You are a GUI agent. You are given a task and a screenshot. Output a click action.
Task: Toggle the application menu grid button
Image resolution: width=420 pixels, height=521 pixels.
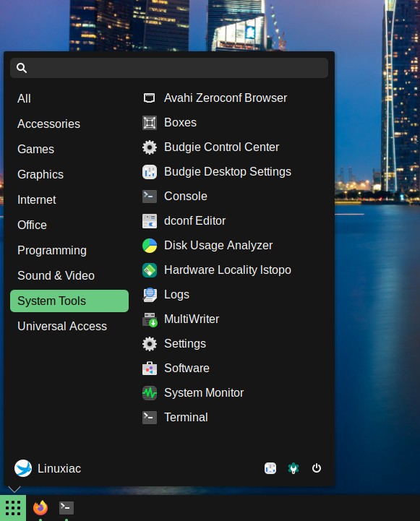[x=13, y=508]
